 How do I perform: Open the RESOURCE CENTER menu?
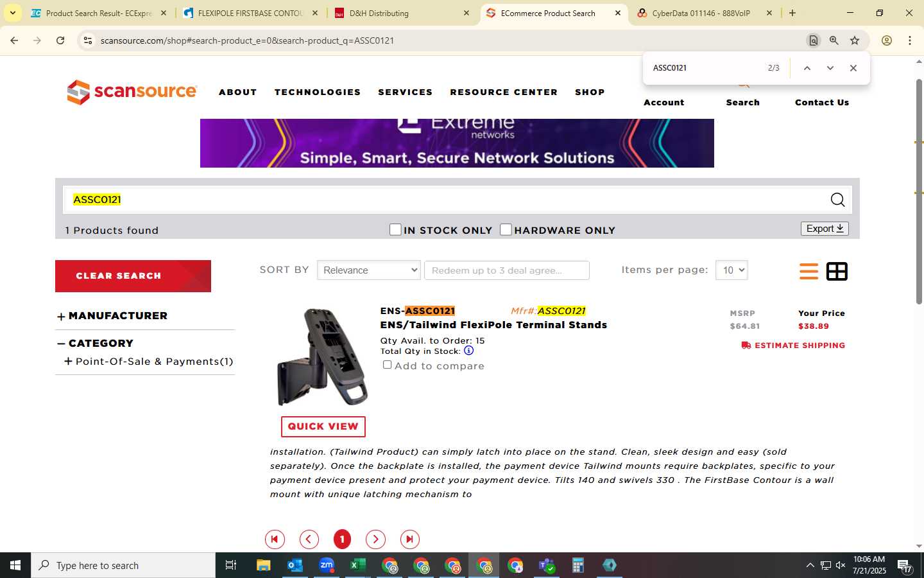point(504,92)
